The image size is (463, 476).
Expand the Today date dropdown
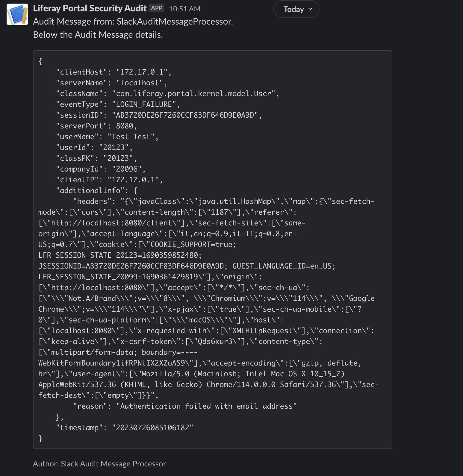pyautogui.click(x=296, y=9)
